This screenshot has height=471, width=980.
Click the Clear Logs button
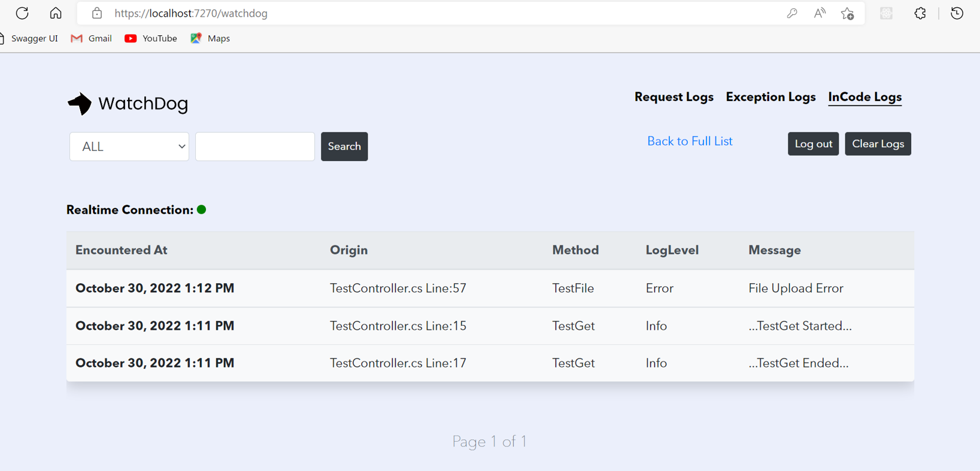point(878,144)
